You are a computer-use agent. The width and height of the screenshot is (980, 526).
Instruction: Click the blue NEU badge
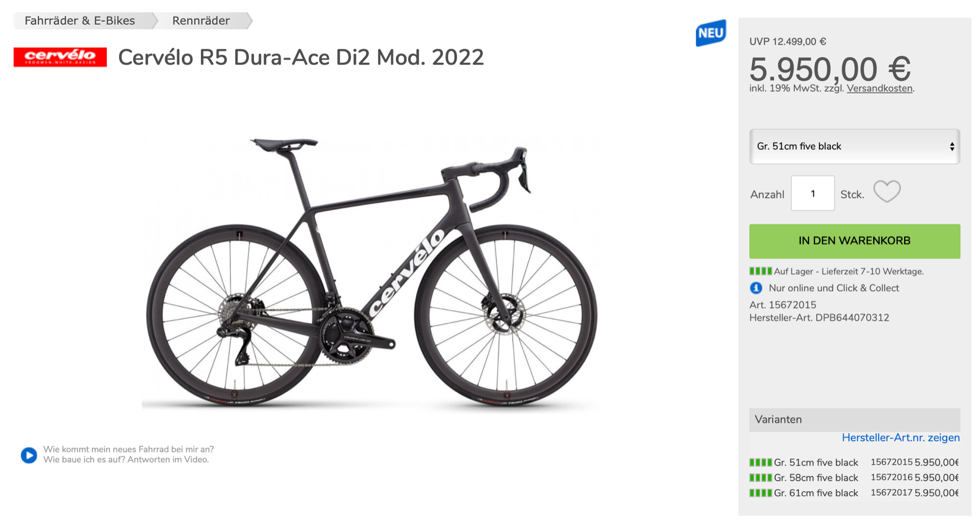coord(710,33)
